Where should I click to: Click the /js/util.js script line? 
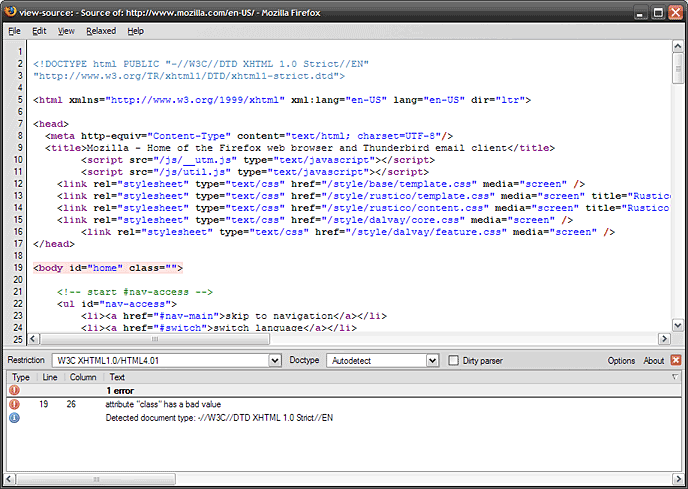[x=254, y=172]
